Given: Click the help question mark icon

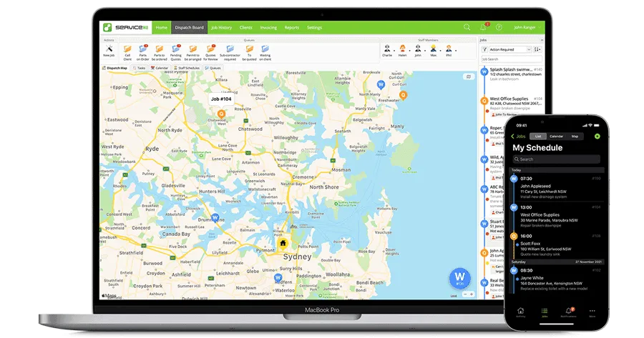Looking at the screenshot, I should [499, 27].
